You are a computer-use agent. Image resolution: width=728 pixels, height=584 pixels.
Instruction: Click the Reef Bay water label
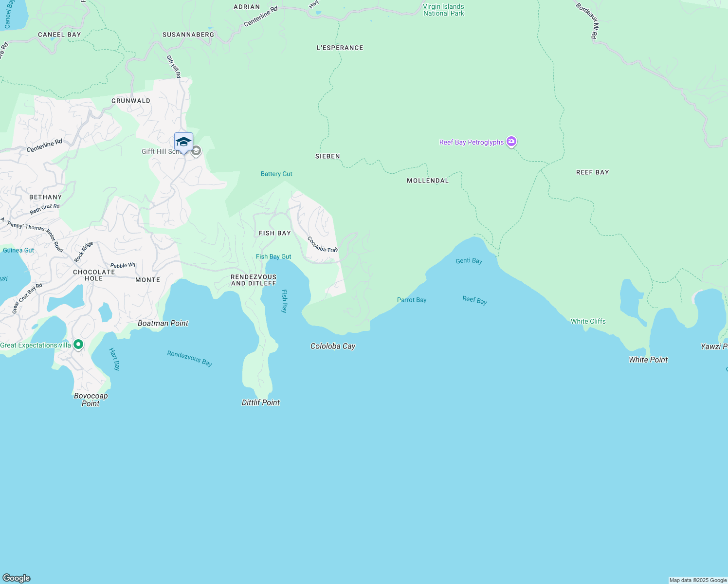(x=474, y=300)
